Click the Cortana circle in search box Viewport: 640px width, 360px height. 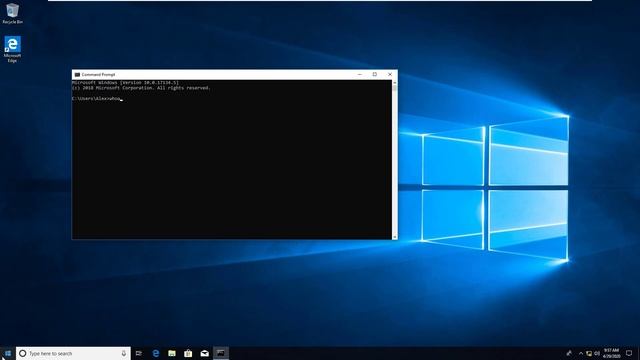tap(23, 353)
